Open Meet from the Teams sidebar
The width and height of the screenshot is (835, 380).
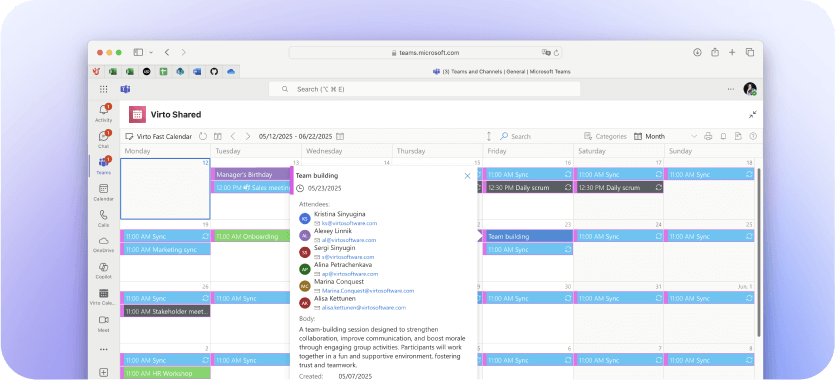pyautogui.click(x=104, y=323)
